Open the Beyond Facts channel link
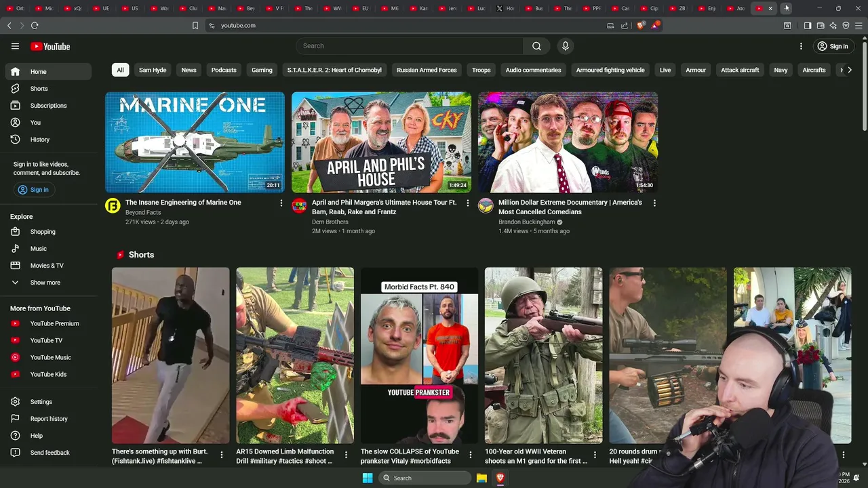This screenshot has height=488, width=868. pos(143,213)
